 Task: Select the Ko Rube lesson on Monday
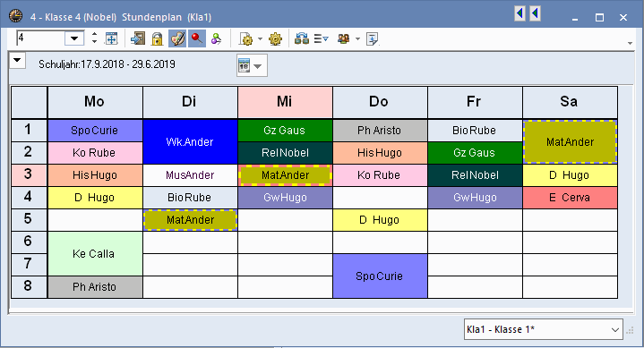[95, 153]
